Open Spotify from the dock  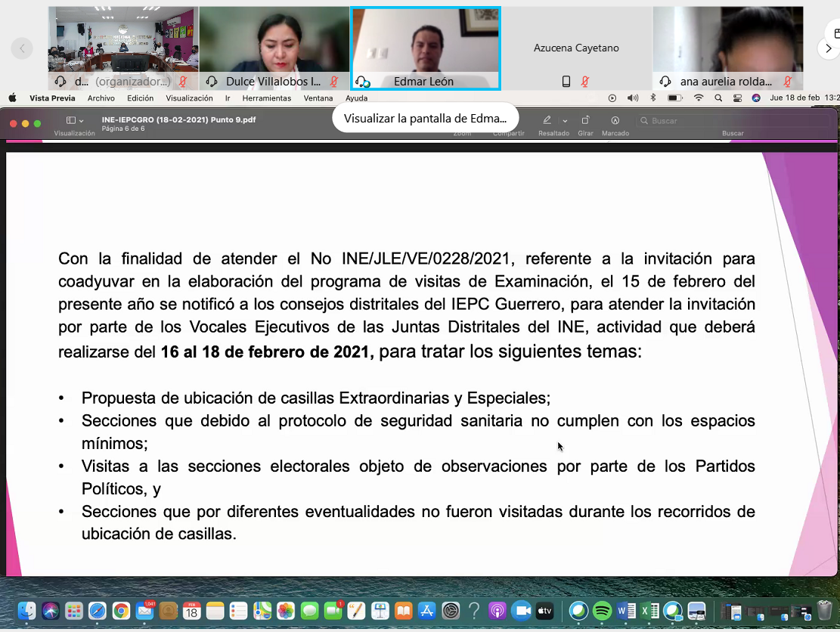point(602,611)
